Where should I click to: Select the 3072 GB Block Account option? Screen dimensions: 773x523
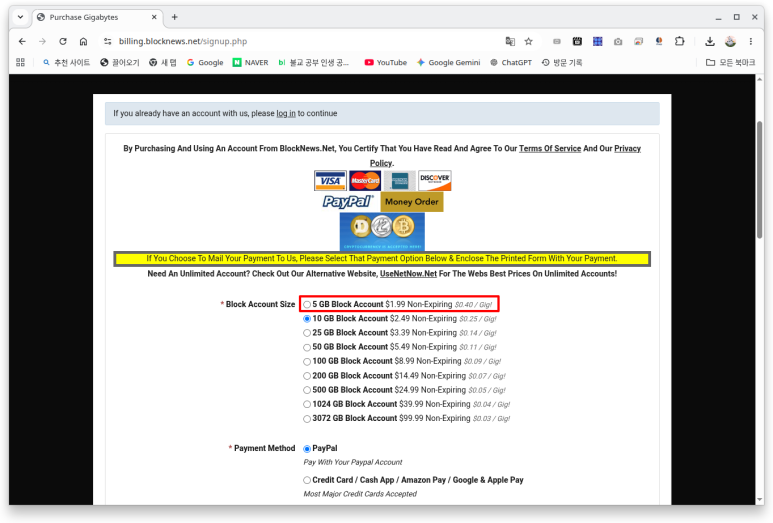[307, 419]
